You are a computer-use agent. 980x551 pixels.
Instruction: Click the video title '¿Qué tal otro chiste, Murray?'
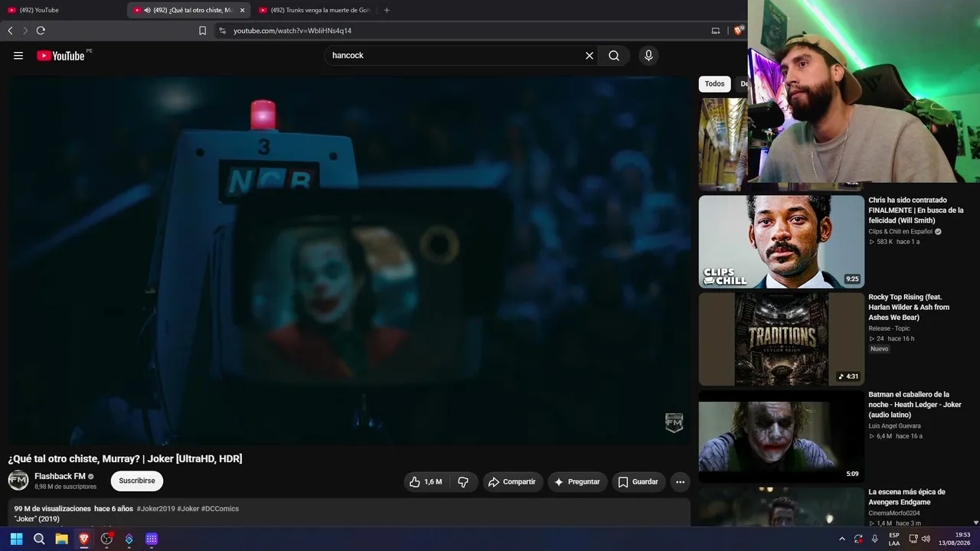126,458
